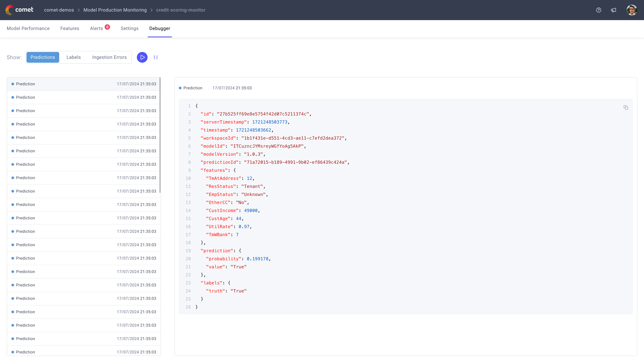Screen dimensions: 644x362
Task: Show Predictions in the debugger
Action: coord(42,57)
